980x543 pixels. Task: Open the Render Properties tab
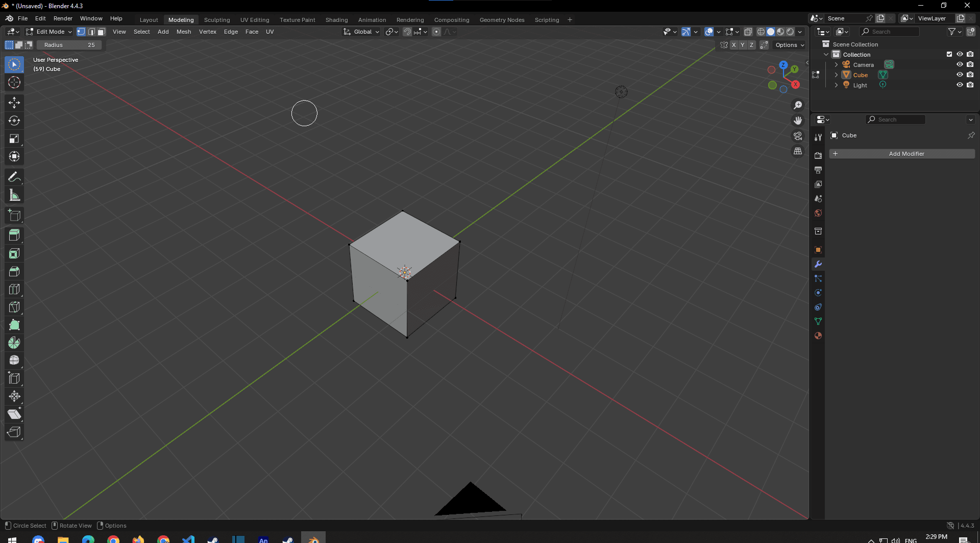coord(818,155)
